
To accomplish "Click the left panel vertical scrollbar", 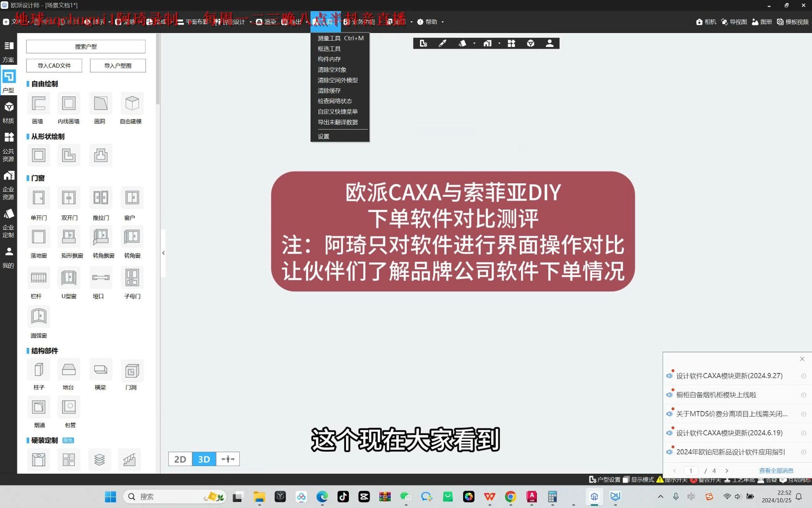I will coord(158,69).
